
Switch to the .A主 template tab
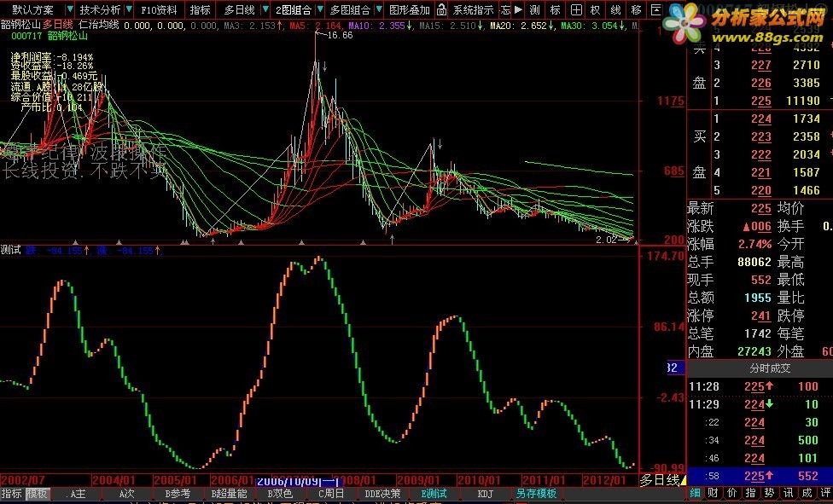[x=77, y=494]
